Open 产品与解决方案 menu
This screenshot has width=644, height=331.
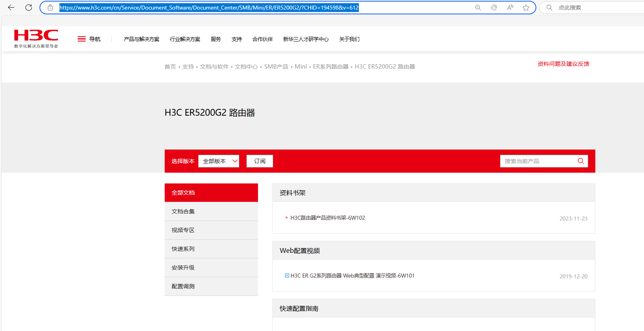[142, 39]
